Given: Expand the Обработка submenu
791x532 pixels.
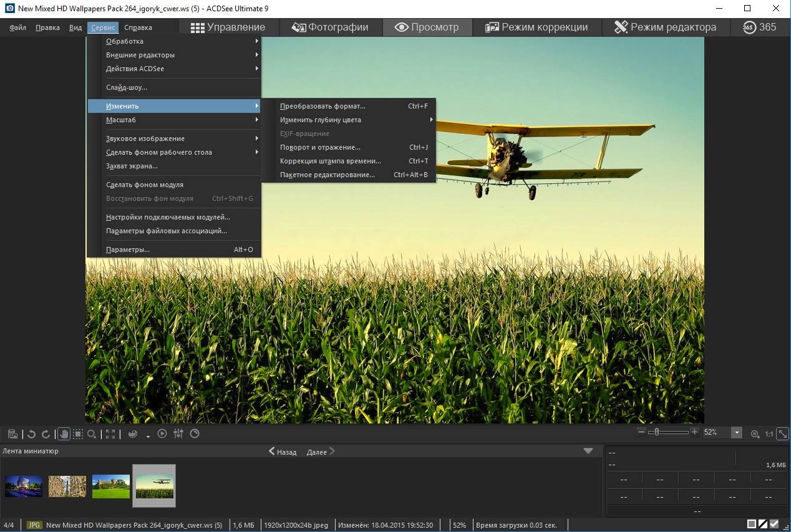Looking at the screenshot, I should (174, 41).
